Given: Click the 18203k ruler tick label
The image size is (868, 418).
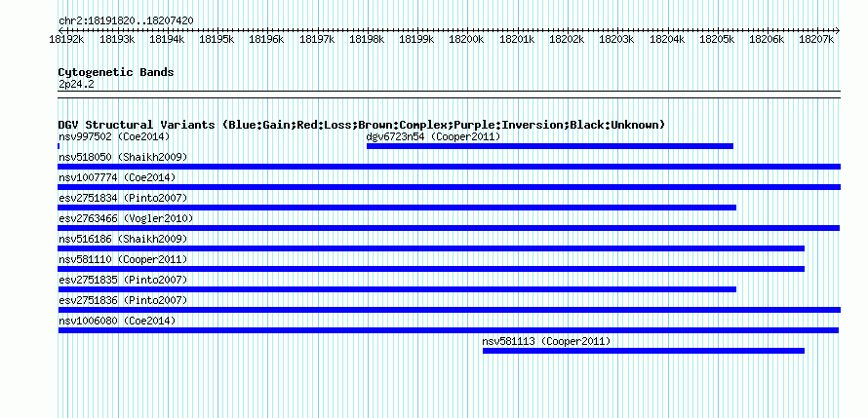Looking at the screenshot, I should 617,39.
